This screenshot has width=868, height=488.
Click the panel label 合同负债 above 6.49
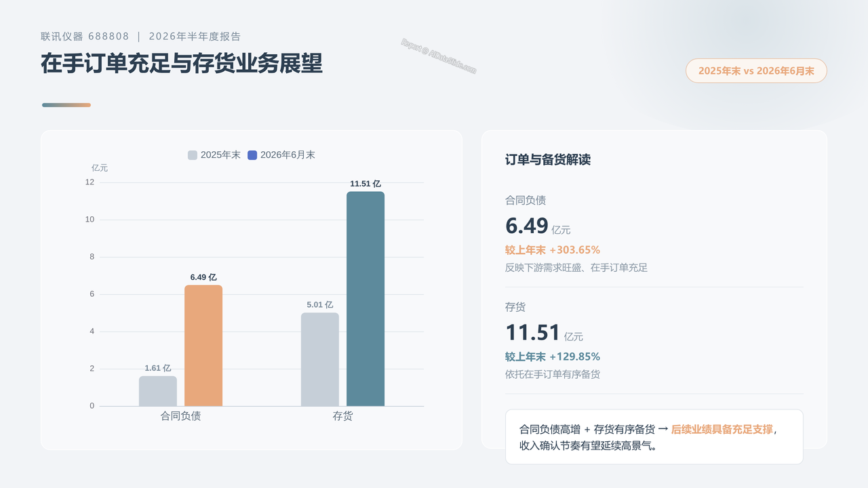click(x=526, y=201)
